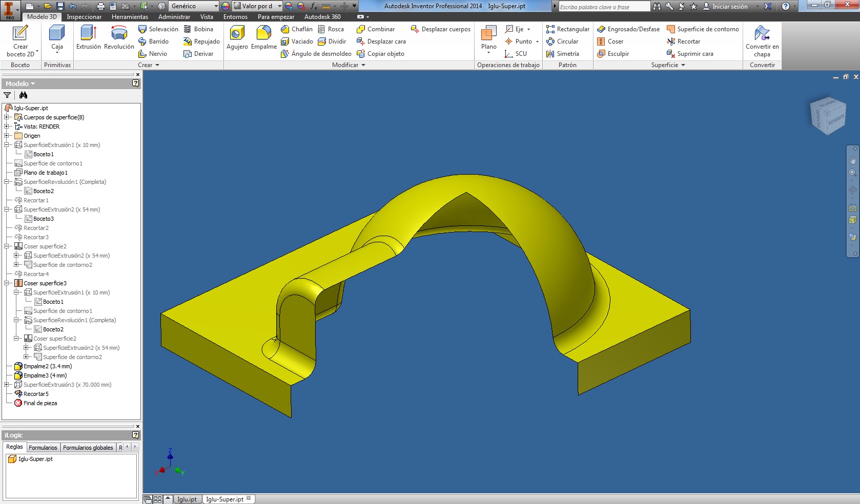Switch to Iglu.ipt document tab
Image resolution: width=860 pixels, height=504 pixels.
(187, 499)
